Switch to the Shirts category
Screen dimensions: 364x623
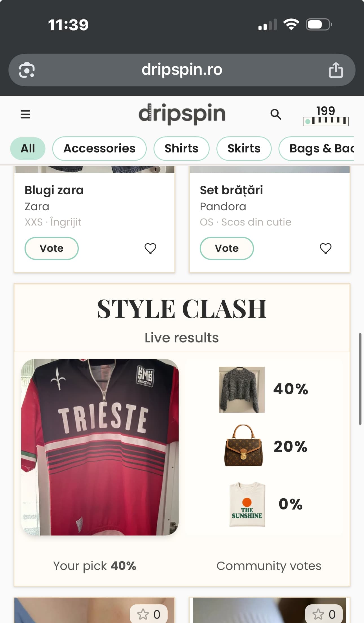pos(181,148)
